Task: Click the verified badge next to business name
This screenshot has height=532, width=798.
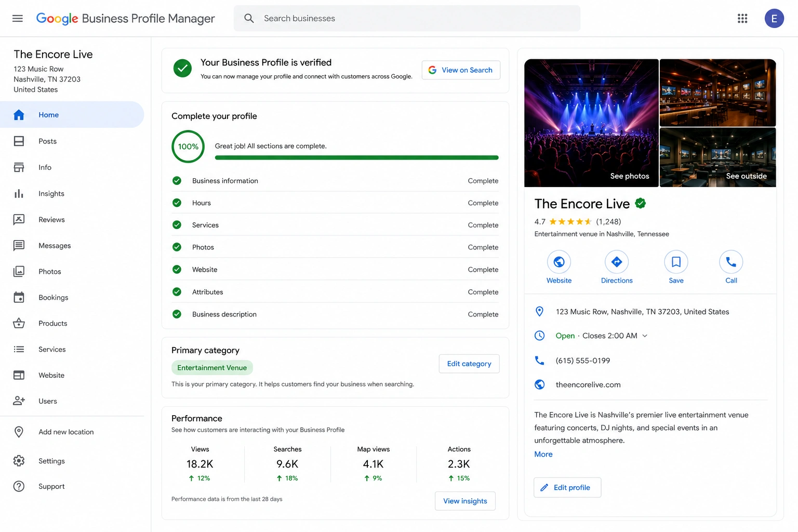Action: [x=641, y=203]
